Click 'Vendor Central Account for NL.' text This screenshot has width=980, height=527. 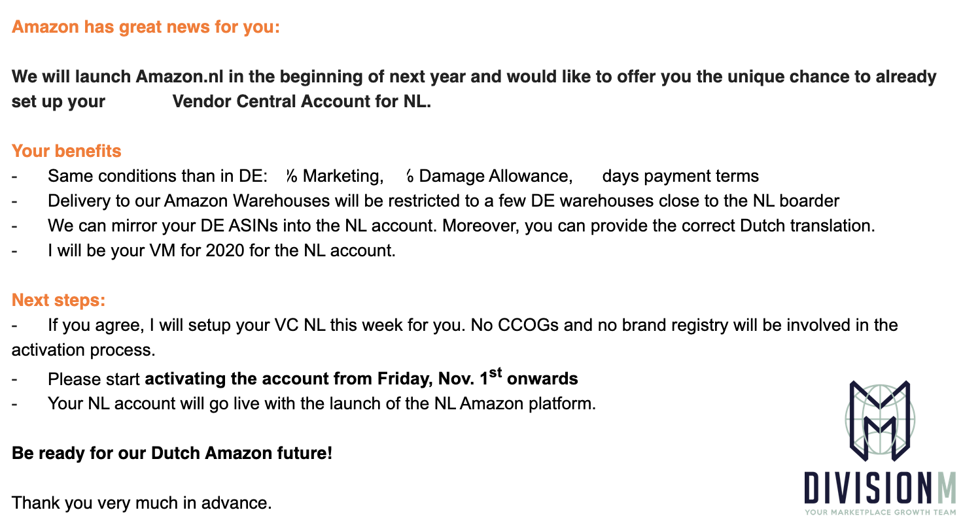point(302,103)
